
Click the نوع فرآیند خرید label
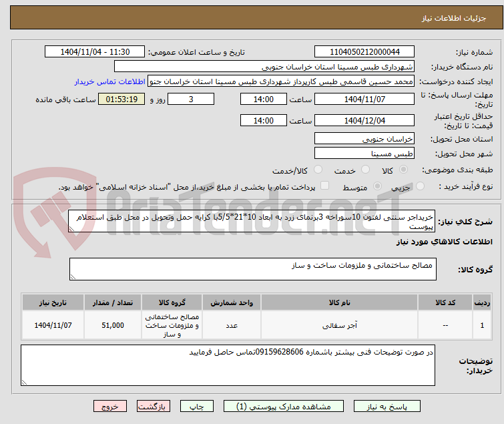(466, 186)
